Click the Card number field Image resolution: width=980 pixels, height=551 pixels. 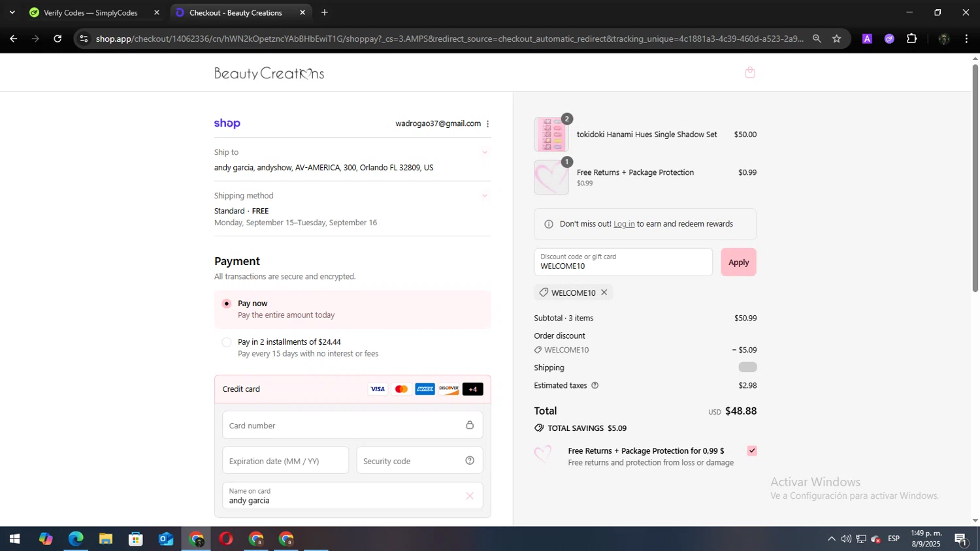352,425
